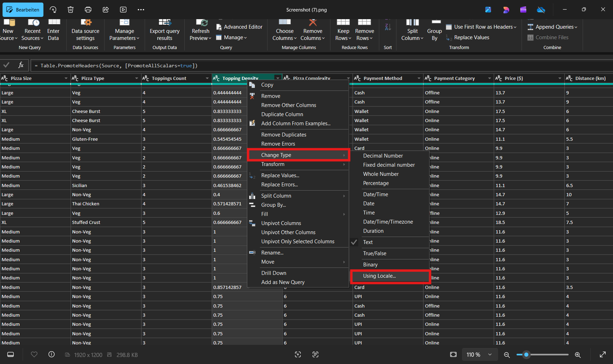
Task: Delete the screenshot using the trash icon
Action: 71,10
